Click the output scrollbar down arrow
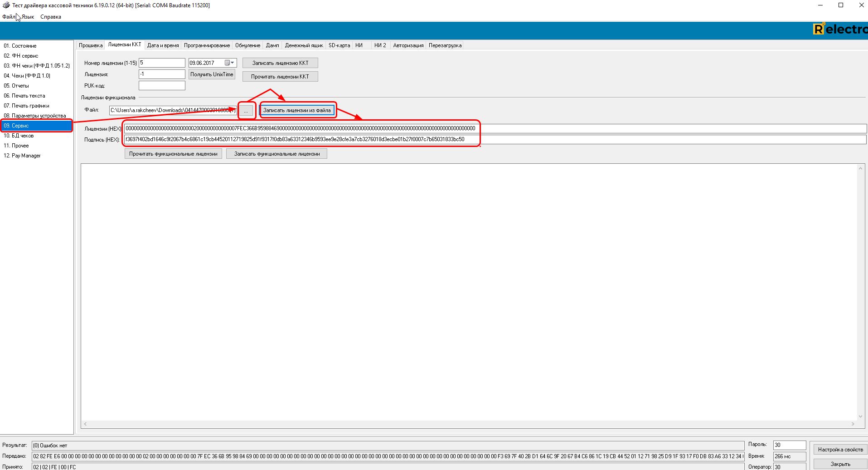The image size is (868, 470). pos(860,416)
